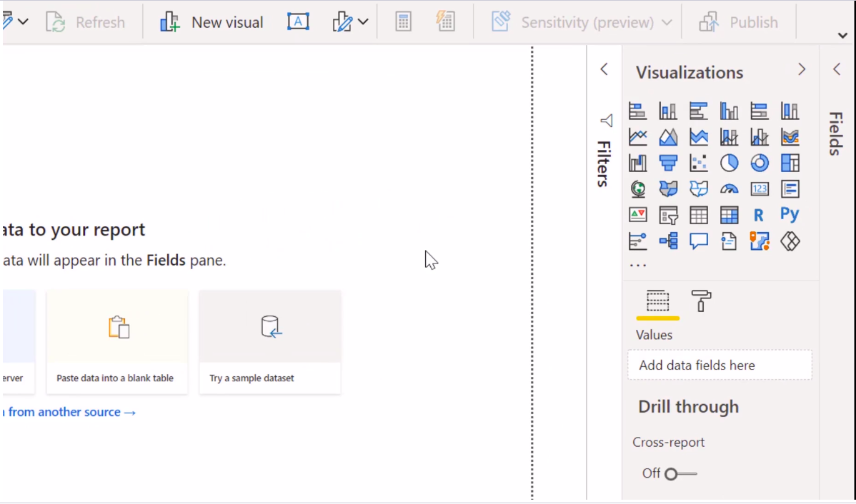The width and height of the screenshot is (856, 504).
Task: Click the New measure calculator icon
Action: [x=403, y=22]
